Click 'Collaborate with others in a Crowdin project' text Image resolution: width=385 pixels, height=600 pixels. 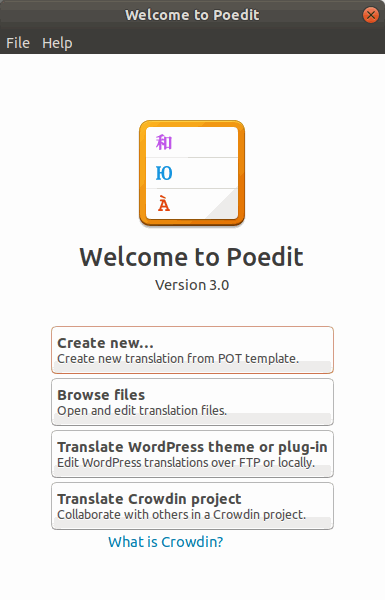pyautogui.click(x=182, y=515)
